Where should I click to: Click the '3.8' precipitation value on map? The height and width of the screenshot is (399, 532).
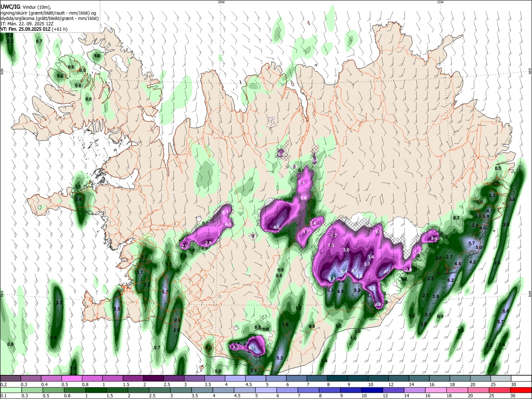point(436,296)
